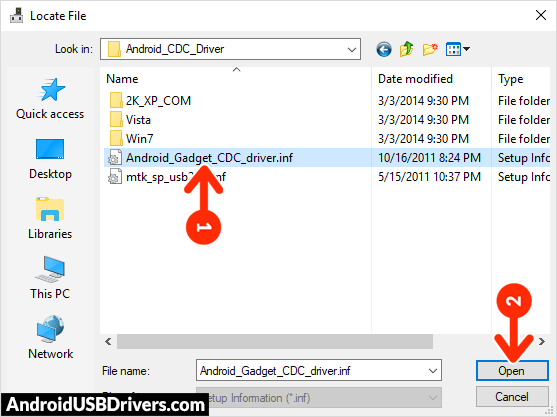
Task: Select the Win7 folder
Action: pyautogui.click(x=139, y=139)
